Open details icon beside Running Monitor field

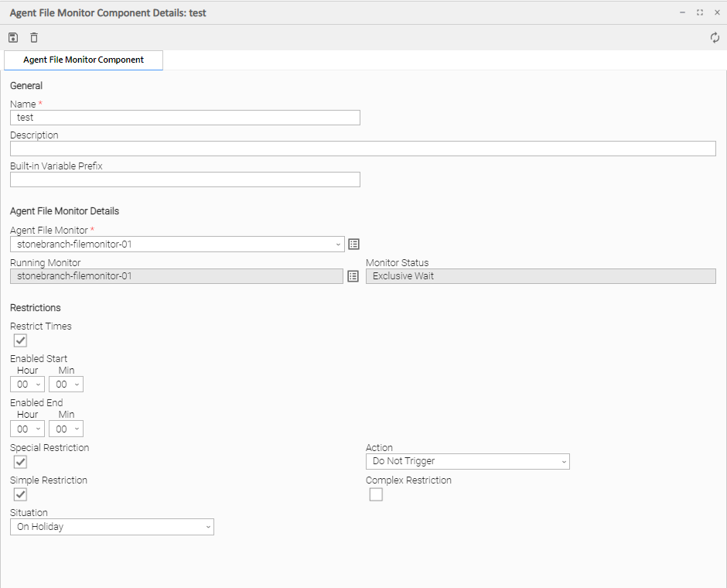353,276
